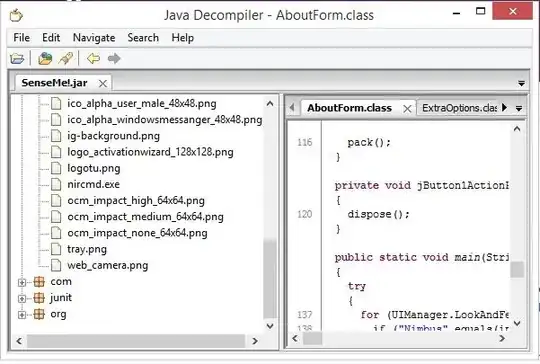Screen dimensions: 540x364
Task: Click the Open File folder icon
Action: pyautogui.click(x=17, y=59)
